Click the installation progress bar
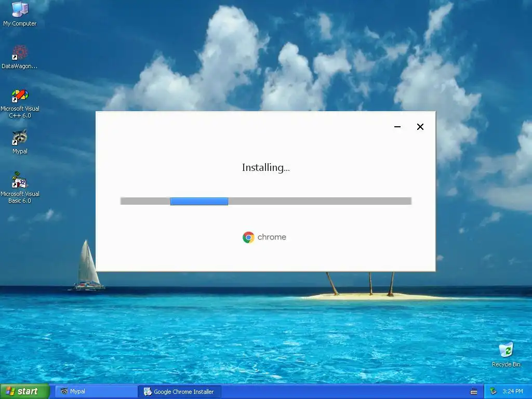This screenshot has height=399, width=532. pos(266,201)
